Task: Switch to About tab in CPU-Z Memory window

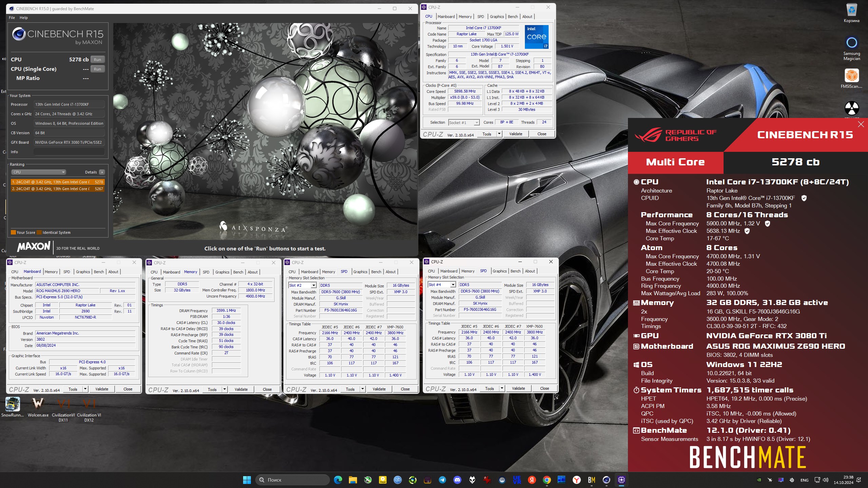Action: (x=253, y=272)
